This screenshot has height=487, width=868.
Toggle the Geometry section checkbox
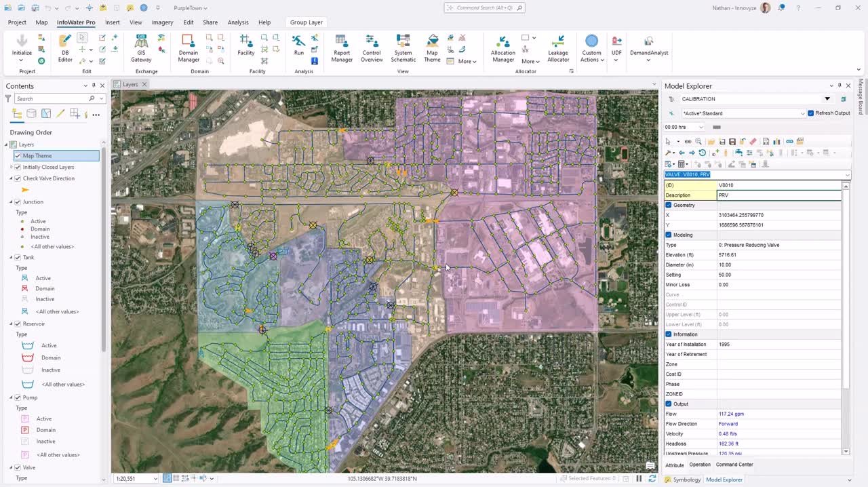tap(669, 205)
